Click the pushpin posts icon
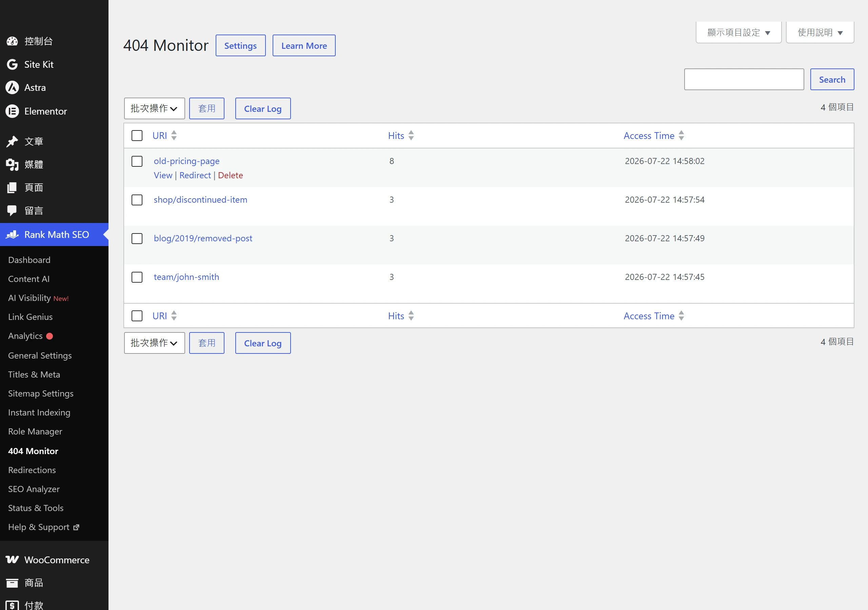This screenshot has height=610, width=868. [12, 141]
